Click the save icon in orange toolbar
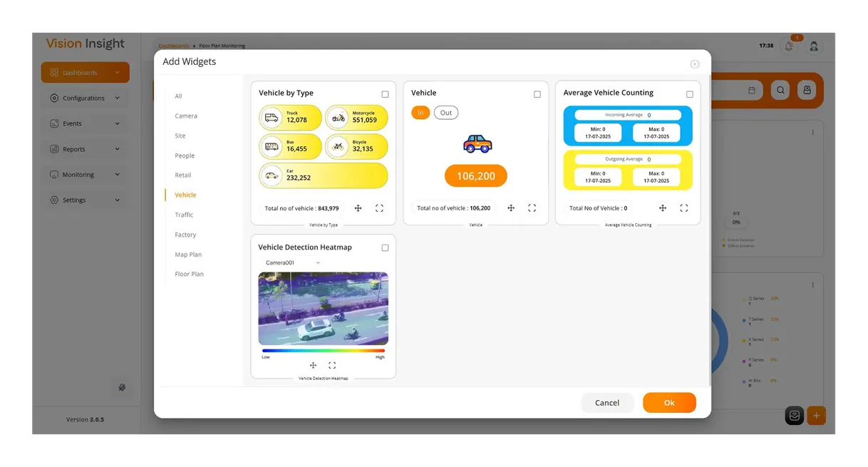This screenshot has height=467, width=868. tap(807, 91)
